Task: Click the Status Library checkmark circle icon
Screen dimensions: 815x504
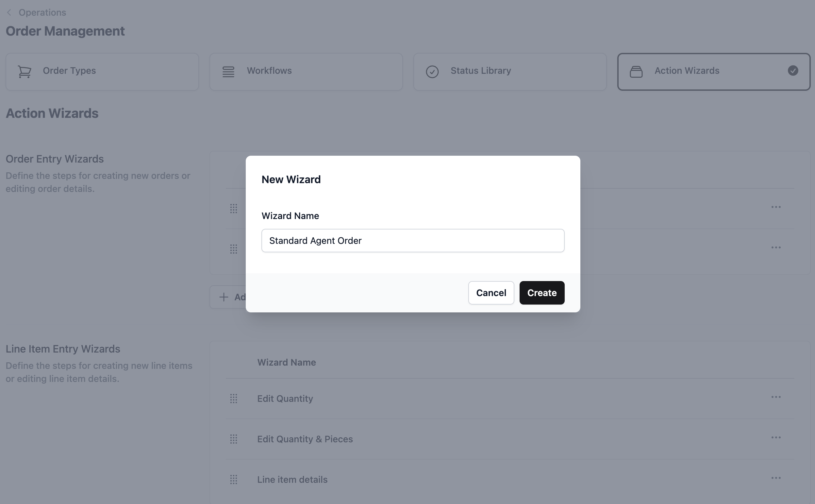Action: click(x=432, y=71)
